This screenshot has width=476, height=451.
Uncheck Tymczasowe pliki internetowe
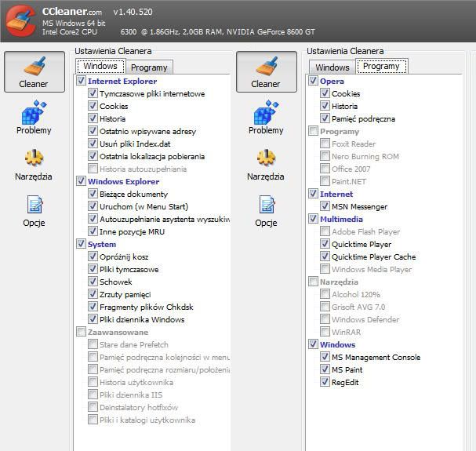tap(93, 94)
